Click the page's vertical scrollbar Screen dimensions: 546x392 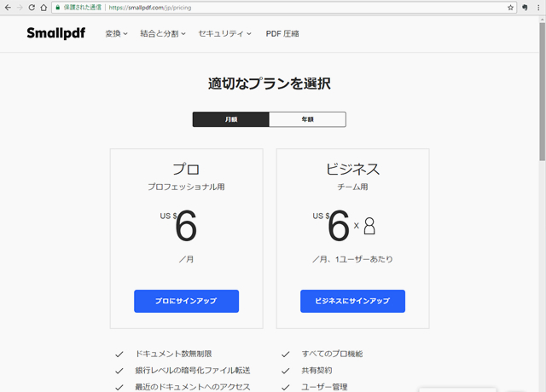point(542,102)
